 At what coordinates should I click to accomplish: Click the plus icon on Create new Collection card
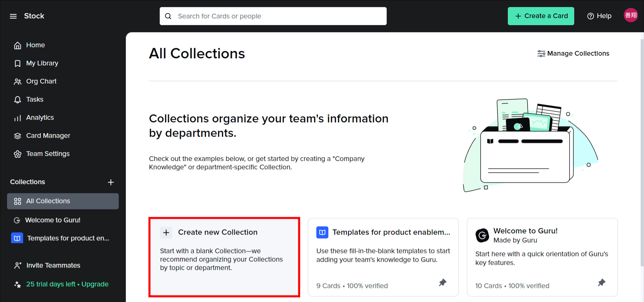coord(166,232)
